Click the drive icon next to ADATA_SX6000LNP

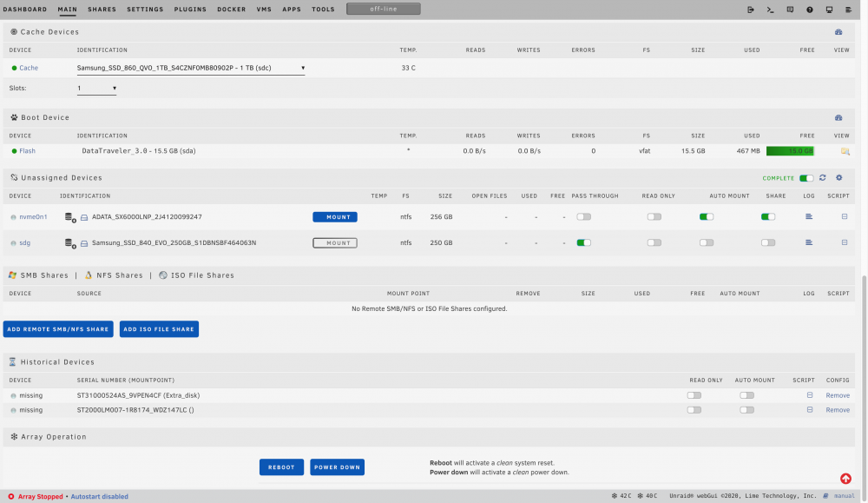[84, 218]
